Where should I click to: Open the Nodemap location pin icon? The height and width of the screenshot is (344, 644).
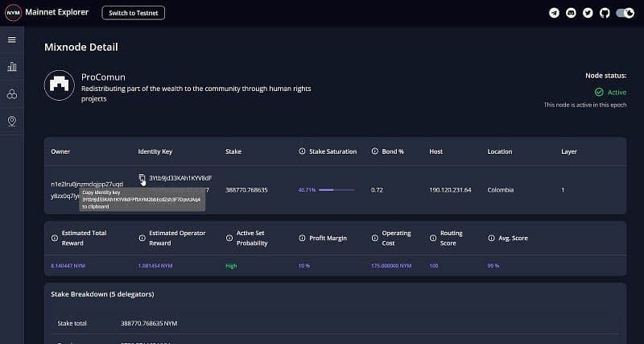click(12, 121)
